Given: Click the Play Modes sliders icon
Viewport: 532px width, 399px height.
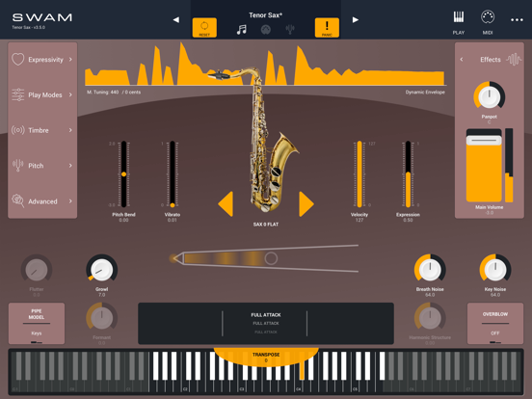Looking at the screenshot, I should click(18, 94).
